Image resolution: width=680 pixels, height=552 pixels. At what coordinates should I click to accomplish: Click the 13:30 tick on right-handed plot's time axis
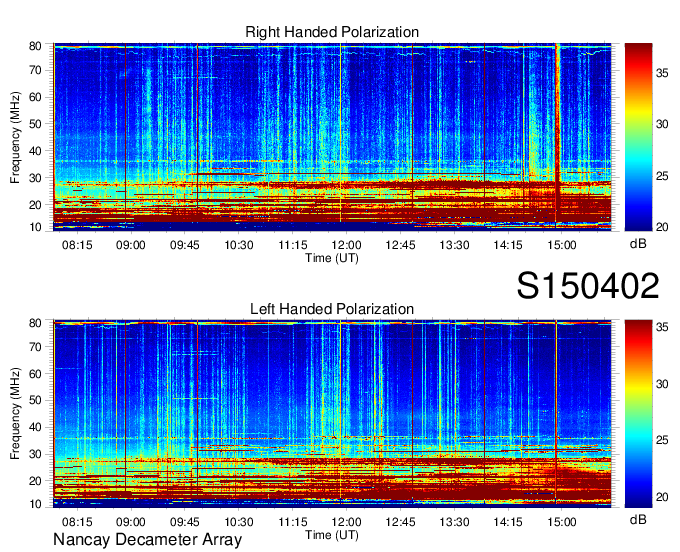pyautogui.click(x=454, y=245)
